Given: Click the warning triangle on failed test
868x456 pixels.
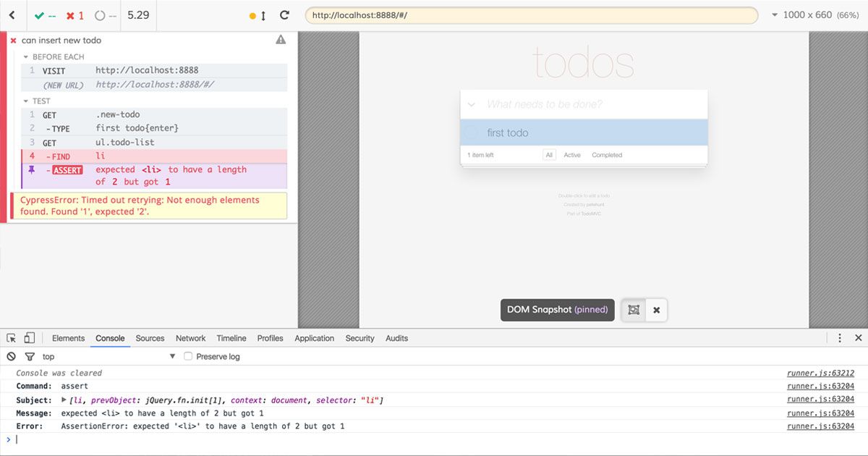Looking at the screenshot, I should [281, 40].
